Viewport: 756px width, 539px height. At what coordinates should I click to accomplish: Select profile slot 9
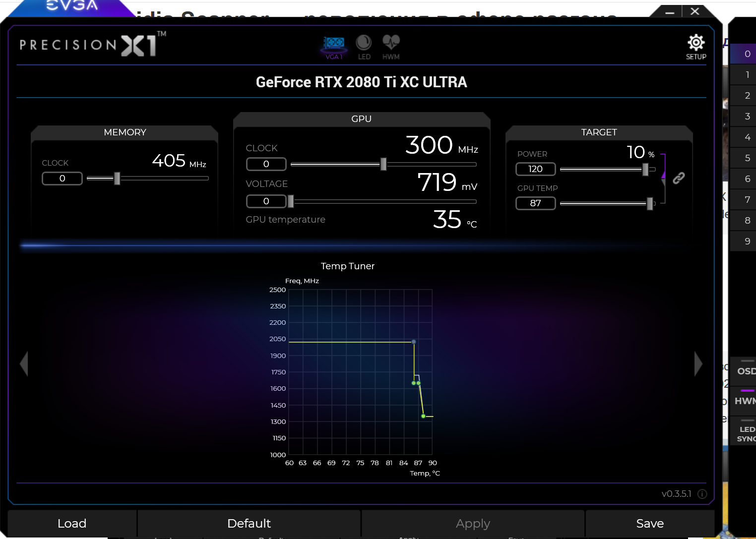[x=744, y=241]
